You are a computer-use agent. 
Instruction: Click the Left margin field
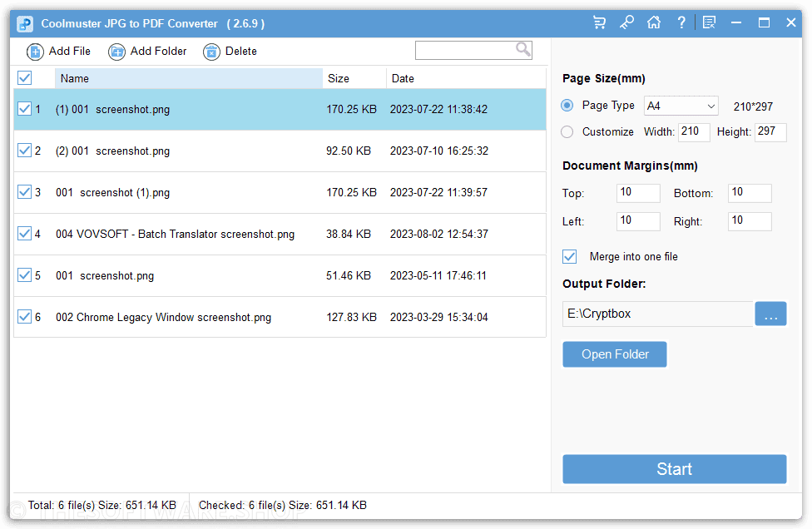pyautogui.click(x=638, y=221)
